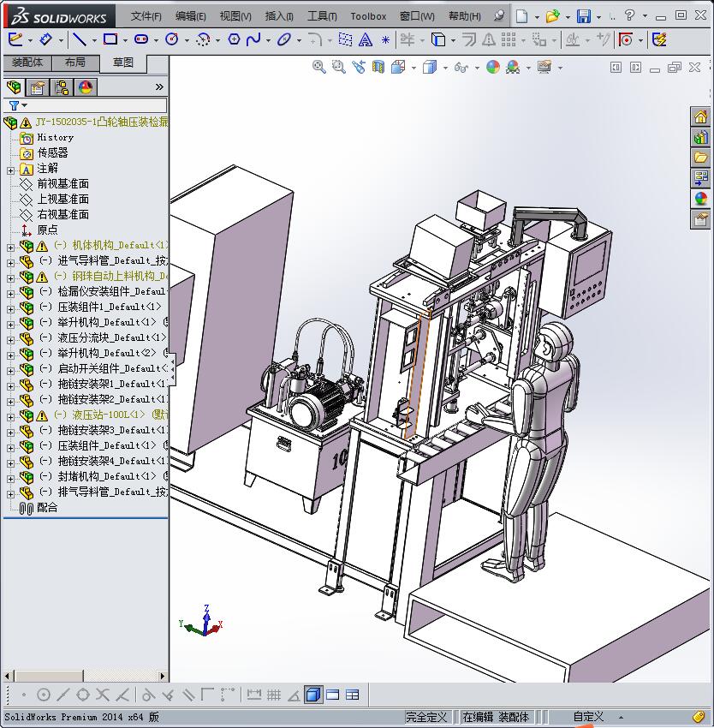Open the ConfigurationManager tab icon
The height and width of the screenshot is (728, 714).
point(62,87)
